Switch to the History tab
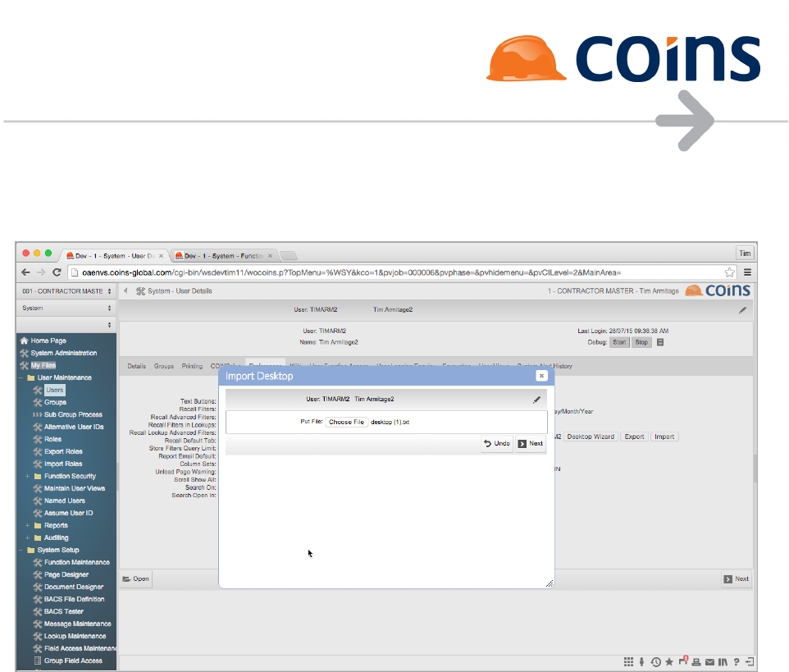789x672 pixels. pos(563,367)
